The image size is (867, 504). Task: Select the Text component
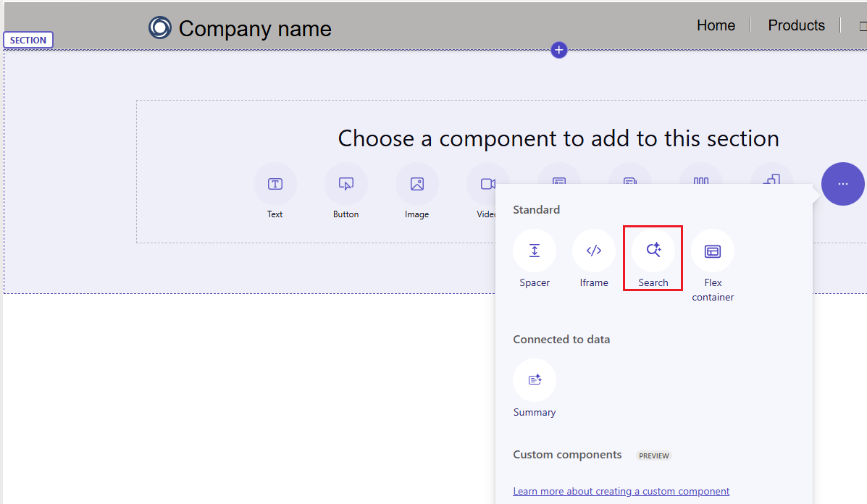275,184
